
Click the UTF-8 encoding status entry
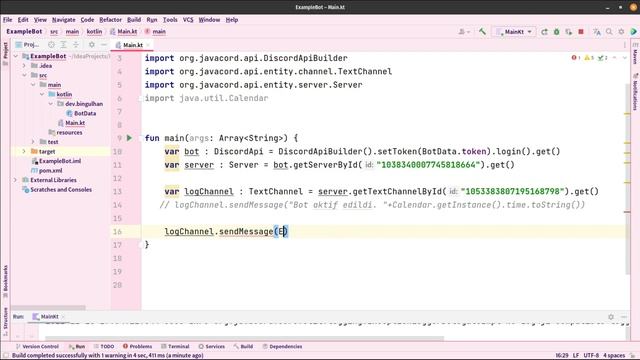[x=591, y=356]
